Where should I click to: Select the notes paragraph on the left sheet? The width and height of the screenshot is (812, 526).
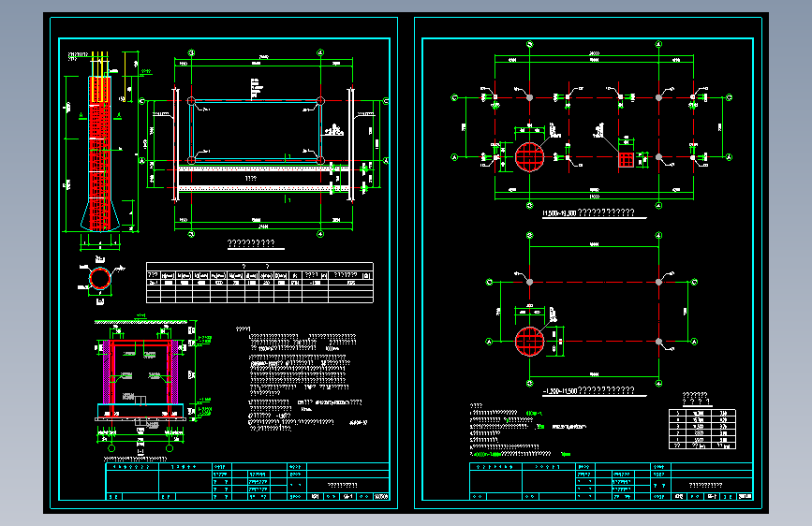[x=303, y=379]
